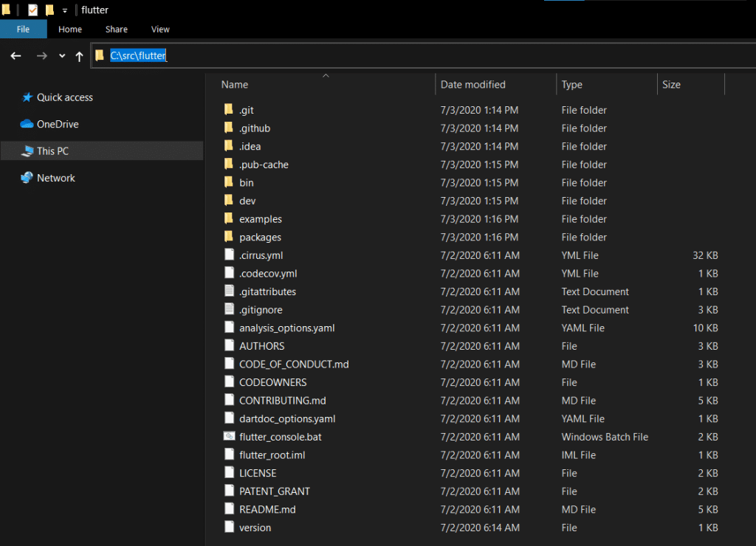
Task: Click the CODEOWNERS file icon
Action: [x=229, y=381]
